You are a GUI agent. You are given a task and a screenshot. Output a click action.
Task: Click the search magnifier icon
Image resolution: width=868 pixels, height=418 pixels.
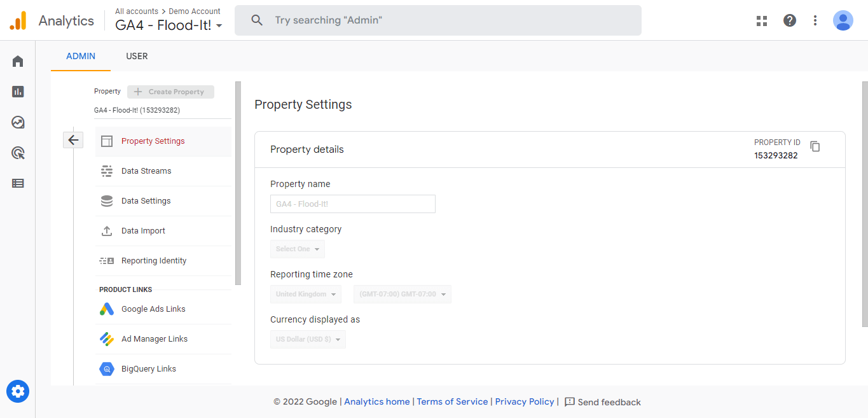(x=257, y=20)
